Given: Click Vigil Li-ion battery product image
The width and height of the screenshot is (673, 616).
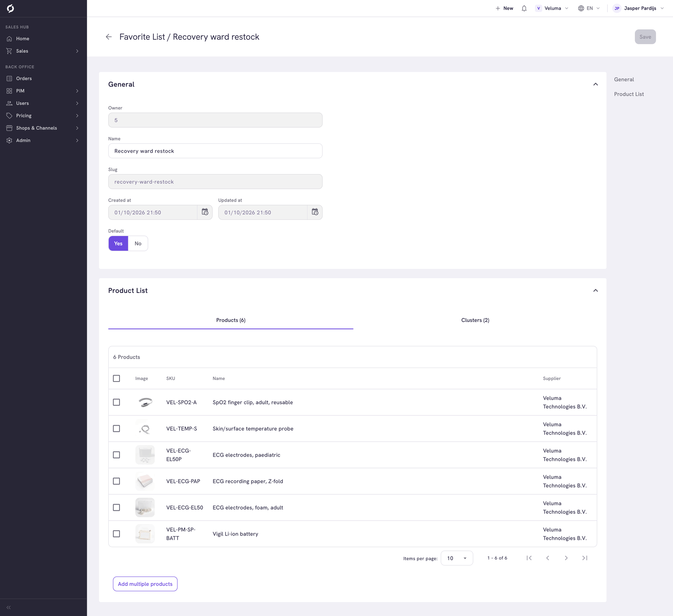Looking at the screenshot, I should 145,534.
